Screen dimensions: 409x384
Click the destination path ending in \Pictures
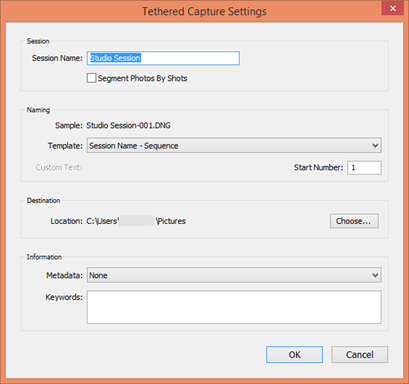pos(136,221)
